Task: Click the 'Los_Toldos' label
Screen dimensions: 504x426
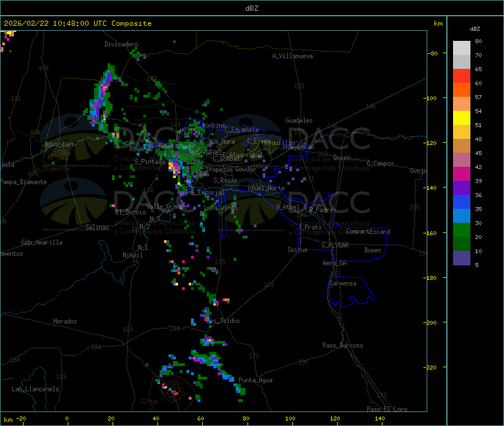Action: tap(223, 321)
